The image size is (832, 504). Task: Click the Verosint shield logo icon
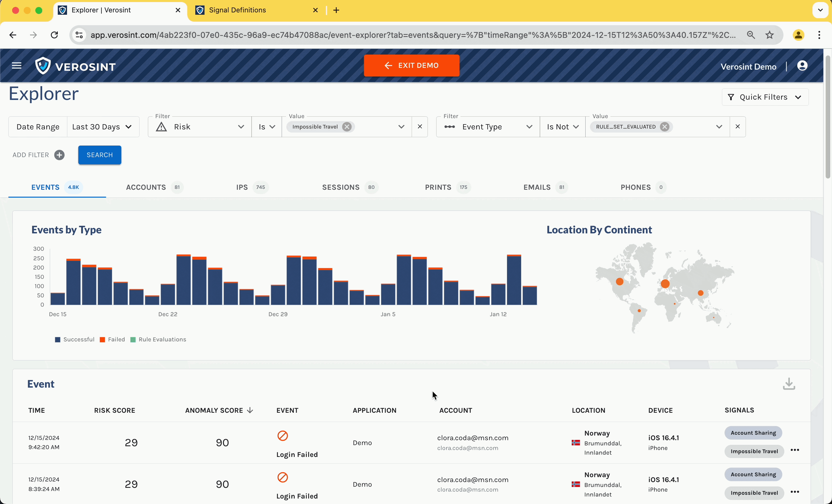pyautogui.click(x=44, y=66)
